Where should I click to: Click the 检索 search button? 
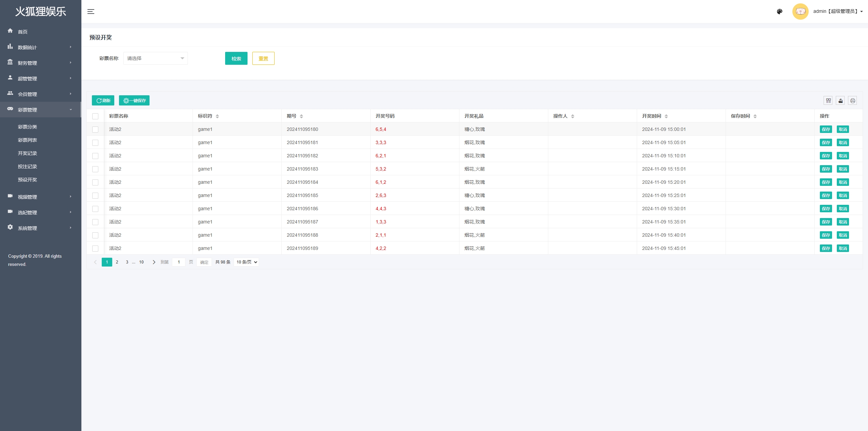coord(236,58)
